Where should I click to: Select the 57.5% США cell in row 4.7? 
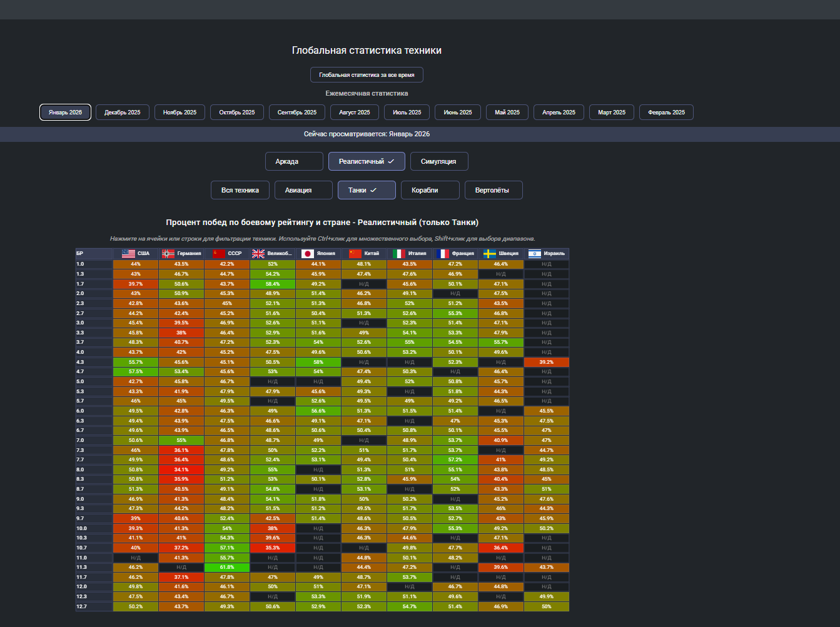coord(136,372)
